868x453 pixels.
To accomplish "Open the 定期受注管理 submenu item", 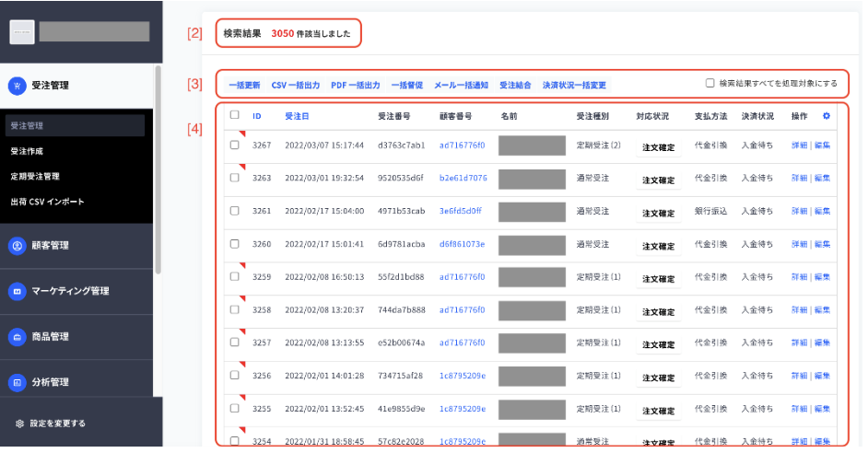I will pyautogui.click(x=35, y=177).
